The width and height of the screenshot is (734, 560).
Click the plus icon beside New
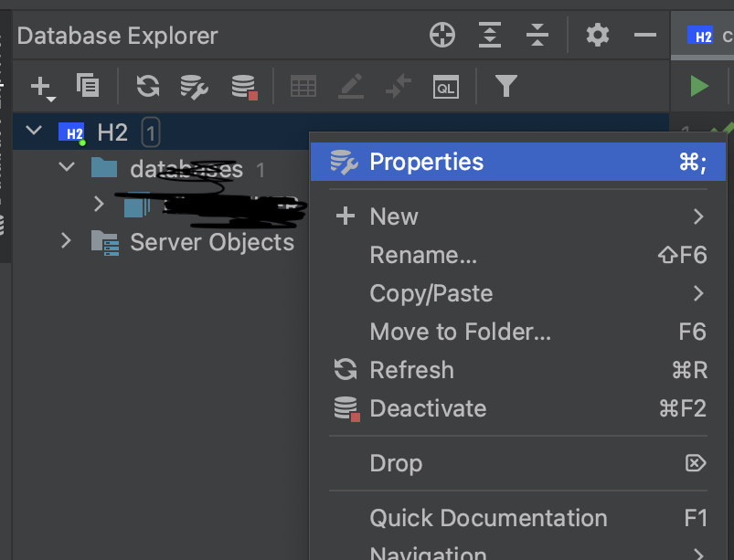point(346,217)
